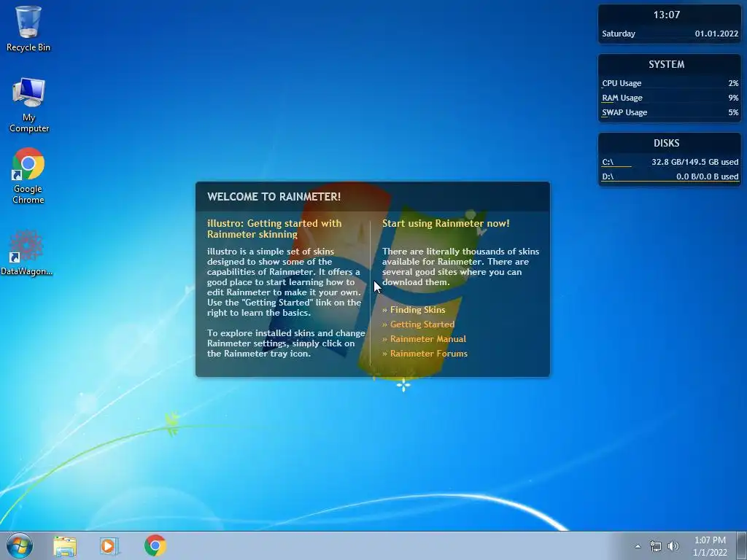Click the Show desktop strip on the taskbar
The image size is (747, 560).
tap(742, 545)
